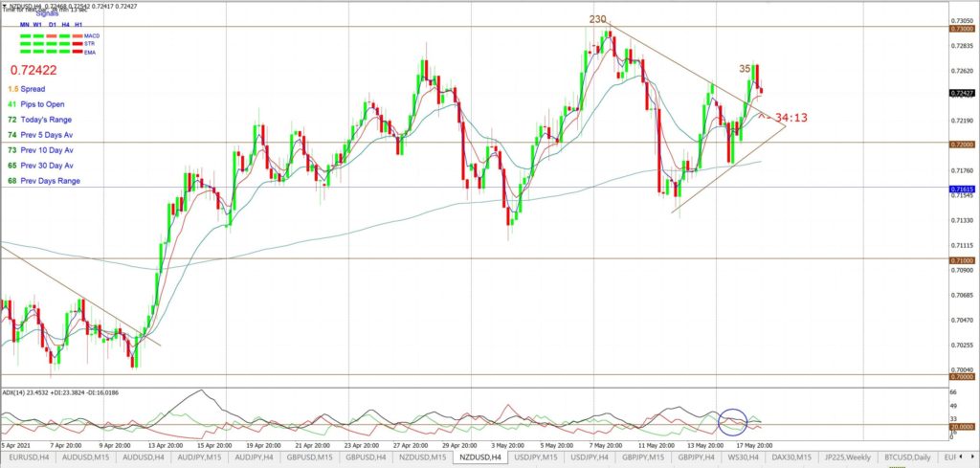
Task: Click the current price tag 0.72427
Action: point(961,93)
